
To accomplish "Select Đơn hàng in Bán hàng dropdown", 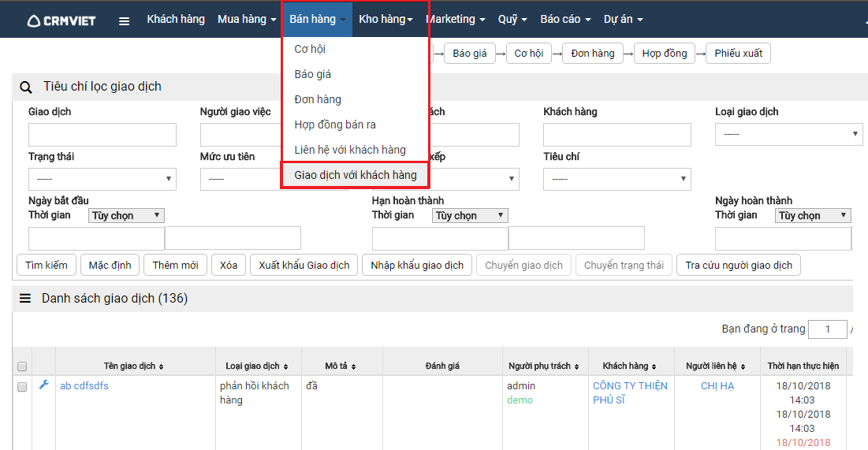I will pos(318,99).
